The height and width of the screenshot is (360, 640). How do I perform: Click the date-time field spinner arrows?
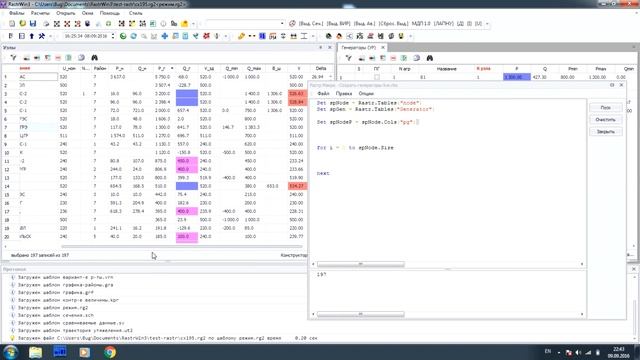point(113,36)
